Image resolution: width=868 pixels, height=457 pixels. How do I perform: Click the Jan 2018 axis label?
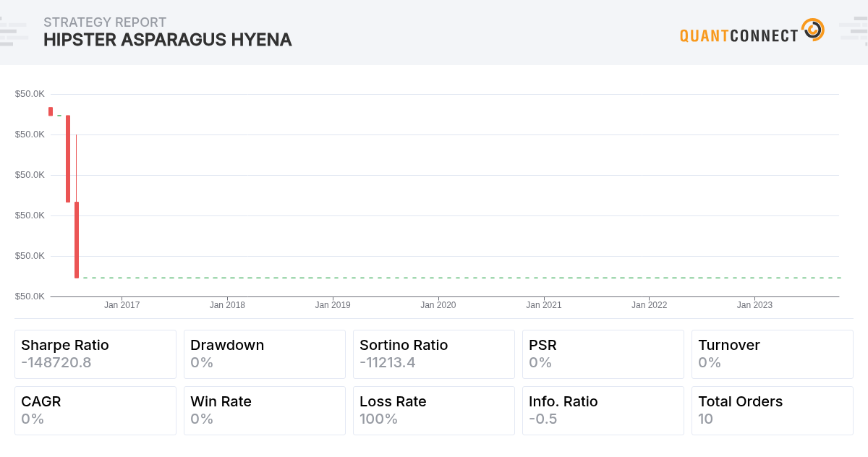click(x=227, y=305)
